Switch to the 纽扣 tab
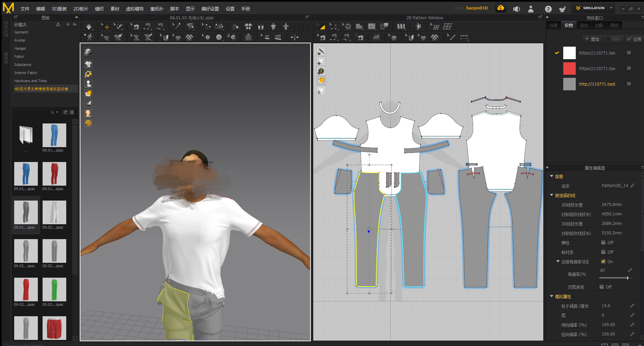Image resolution: width=644 pixels, height=346 pixels. point(584,25)
